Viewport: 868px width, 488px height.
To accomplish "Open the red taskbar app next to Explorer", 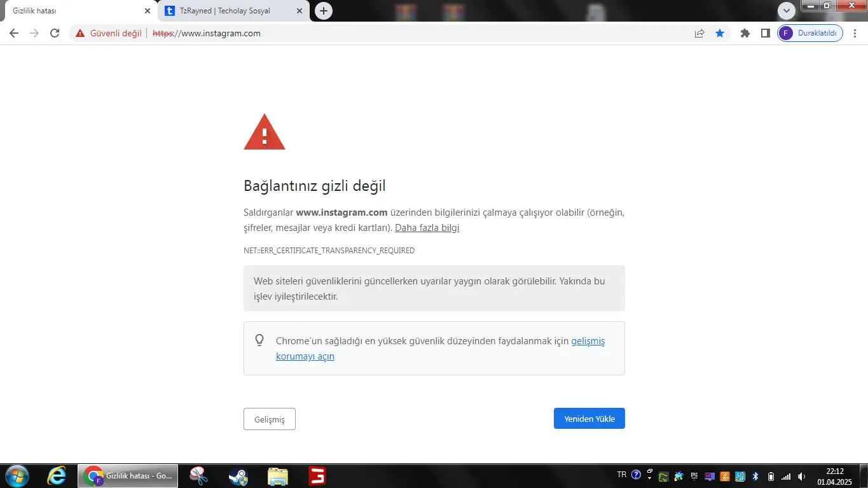I will (x=317, y=476).
